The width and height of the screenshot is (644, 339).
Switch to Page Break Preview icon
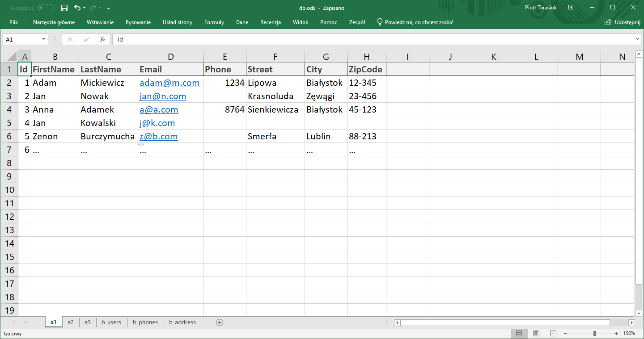click(x=553, y=333)
